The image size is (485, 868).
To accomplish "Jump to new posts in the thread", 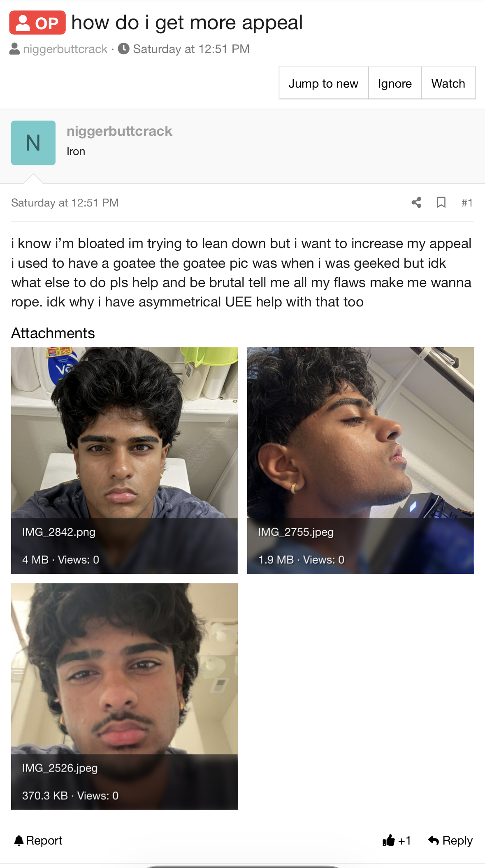I will point(323,83).
